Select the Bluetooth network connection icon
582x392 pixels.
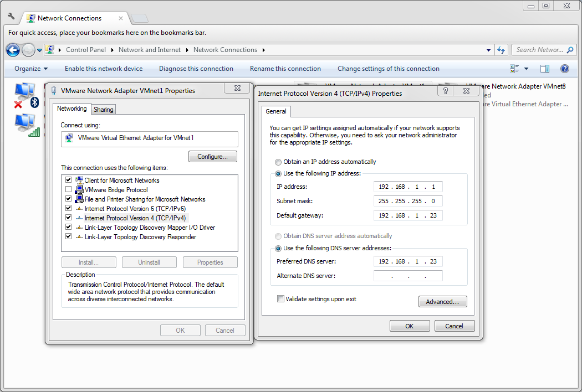pos(26,96)
